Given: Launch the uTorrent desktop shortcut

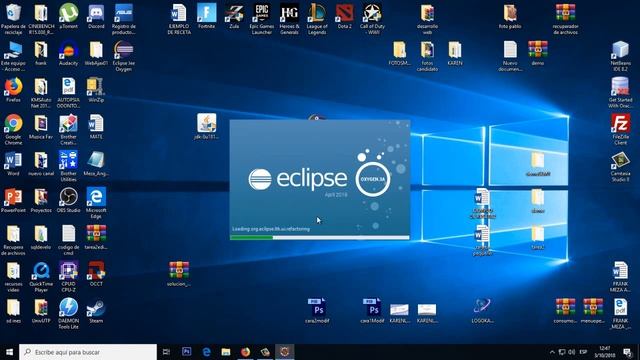Looking at the screenshot, I should point(68,17).
